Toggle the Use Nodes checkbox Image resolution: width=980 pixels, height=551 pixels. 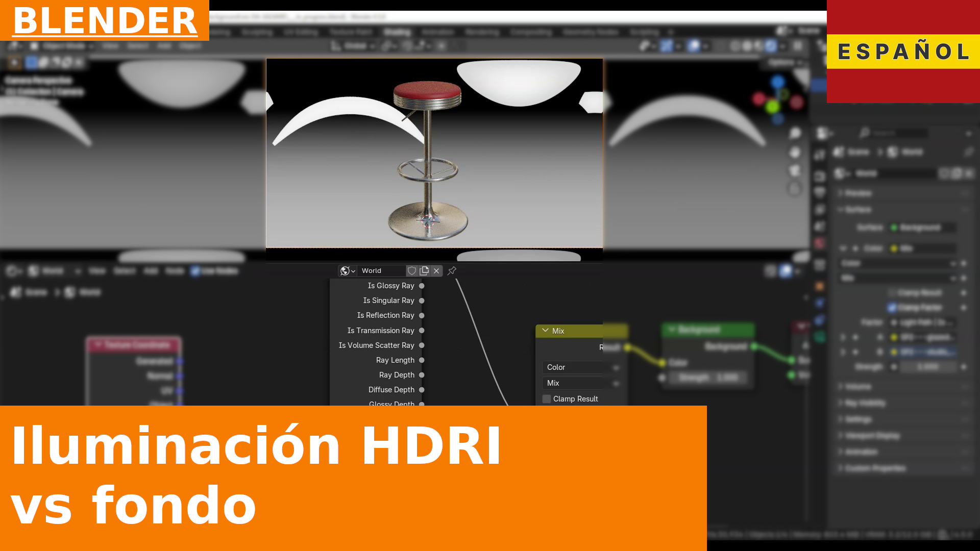[195, 271]
